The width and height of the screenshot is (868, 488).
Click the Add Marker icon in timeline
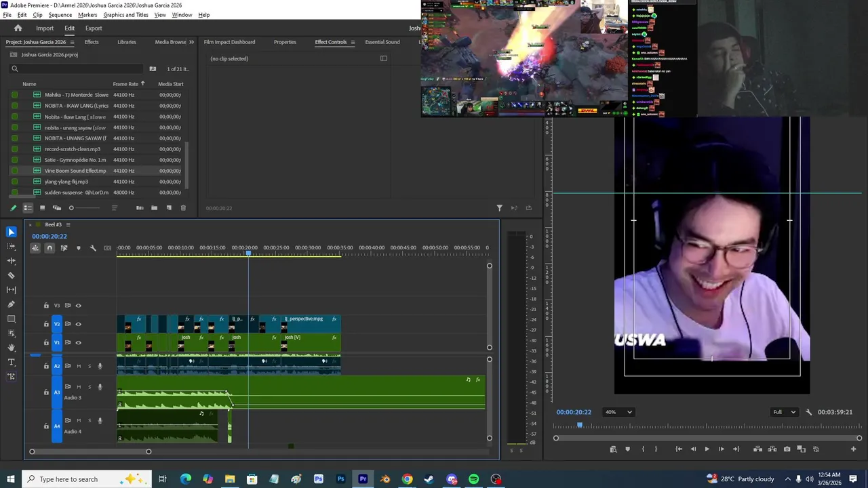point(78,248)
